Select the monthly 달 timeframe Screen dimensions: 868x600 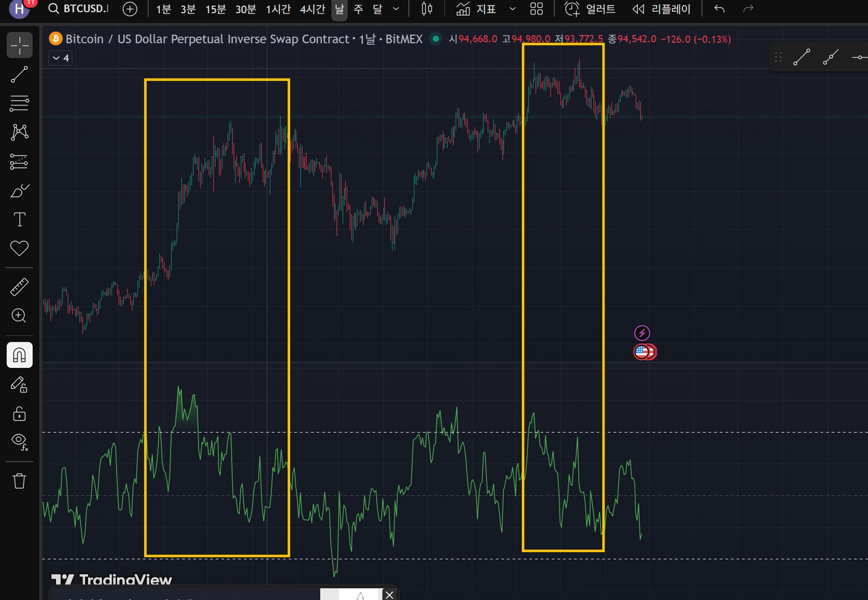[x=378, y=9]
